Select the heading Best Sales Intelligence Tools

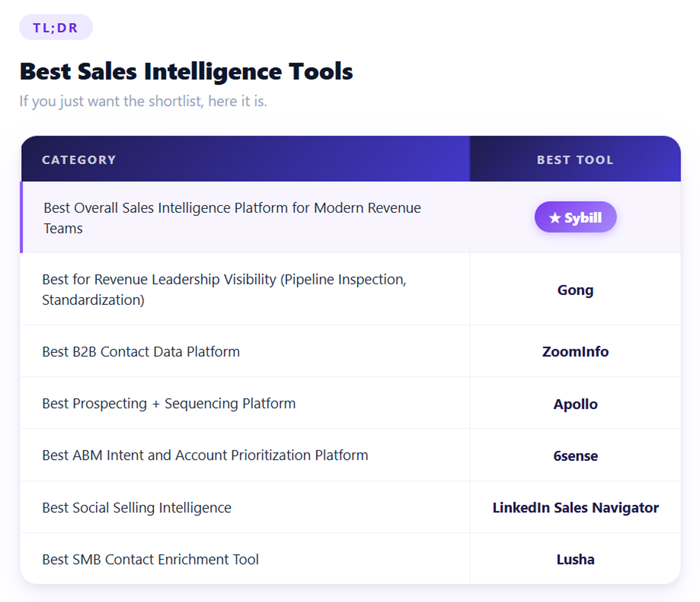tap(186, 71)
